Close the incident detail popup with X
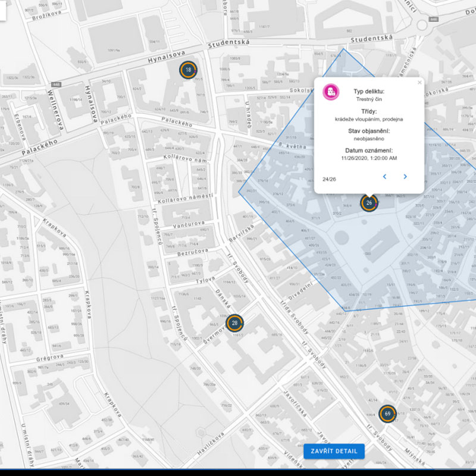476x476 pixels. point(419,83)
